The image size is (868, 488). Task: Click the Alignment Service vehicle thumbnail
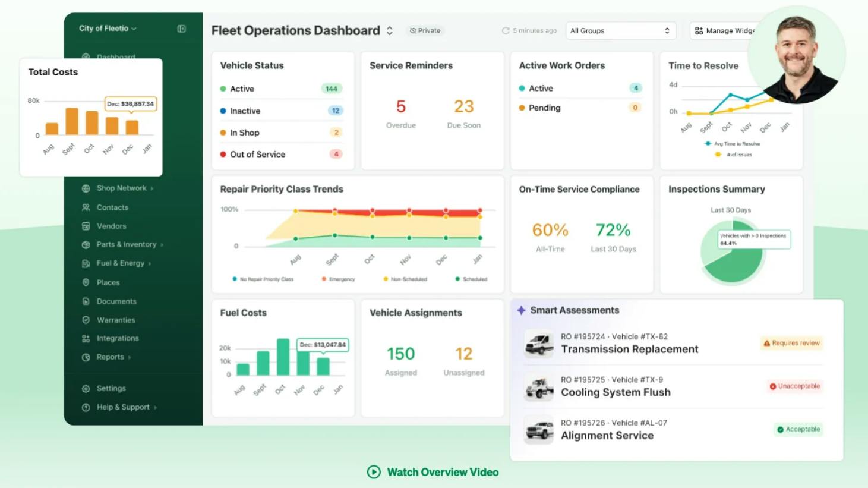click(x=539, y=430)
